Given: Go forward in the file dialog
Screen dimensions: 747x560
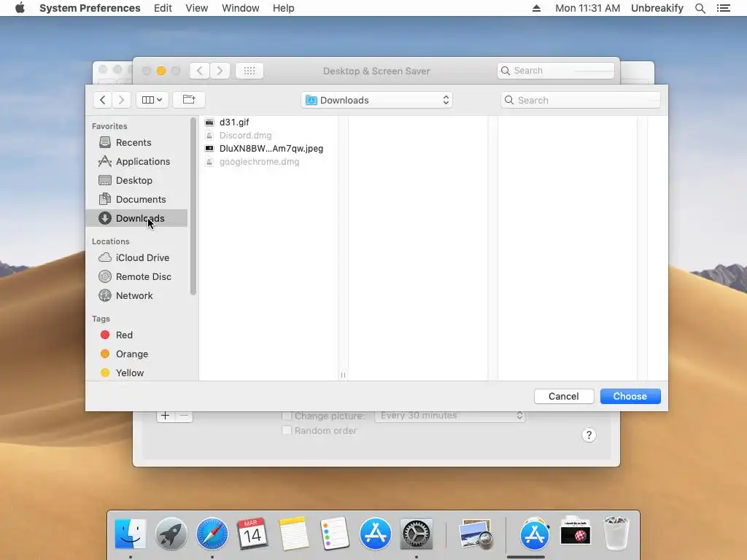Looking at the screenshot, I should tap(122, 100).
